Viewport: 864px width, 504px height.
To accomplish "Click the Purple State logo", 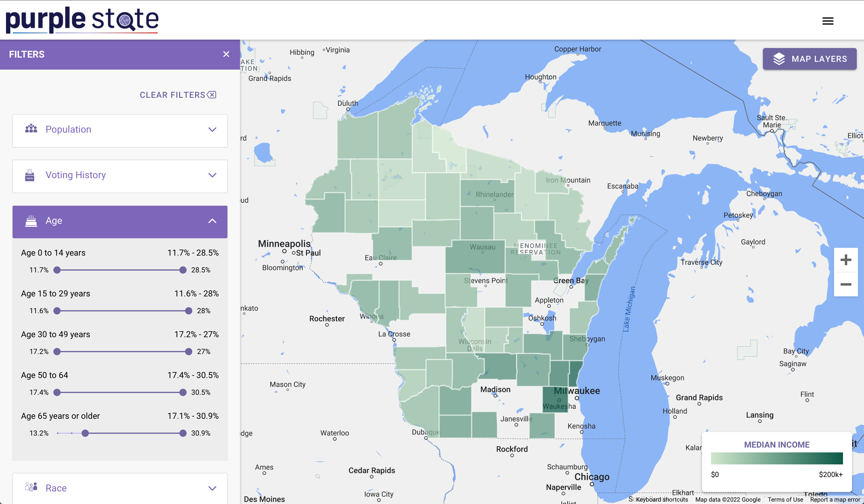I will [x=82, y=20].
